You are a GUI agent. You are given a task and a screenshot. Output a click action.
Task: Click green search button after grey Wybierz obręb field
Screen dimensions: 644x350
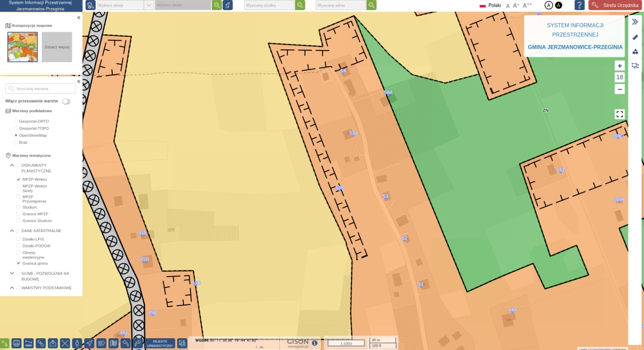tap(216, 5)
